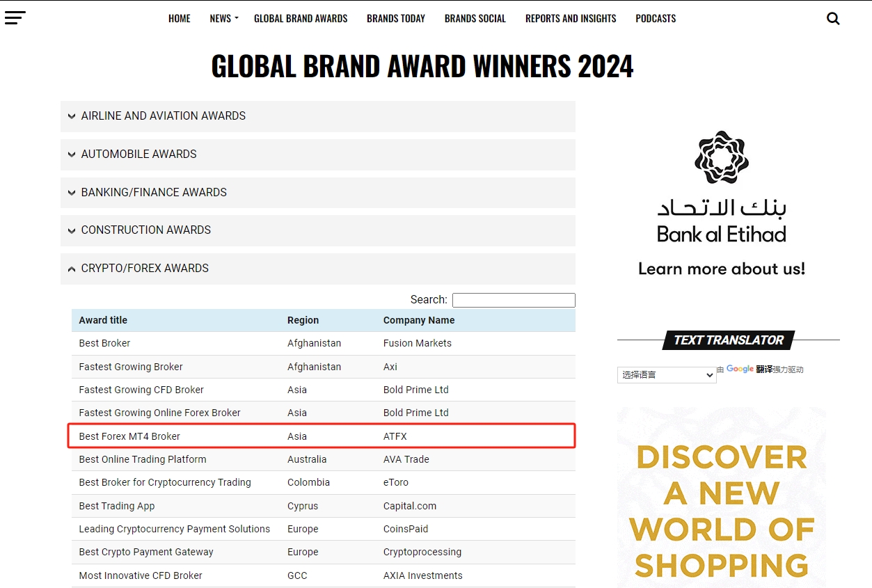Click the Global Brand Award Winners 2024 heading
872x588 pixels.
tap(422, 66)
